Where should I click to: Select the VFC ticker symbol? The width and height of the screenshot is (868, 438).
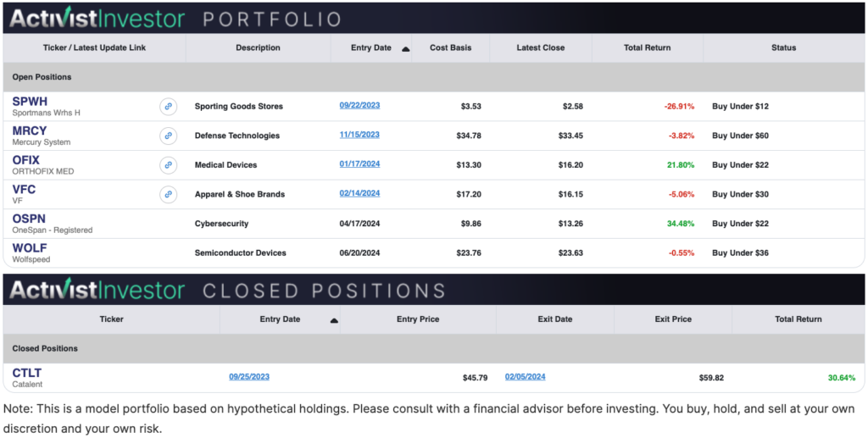[x=24, y=190]
